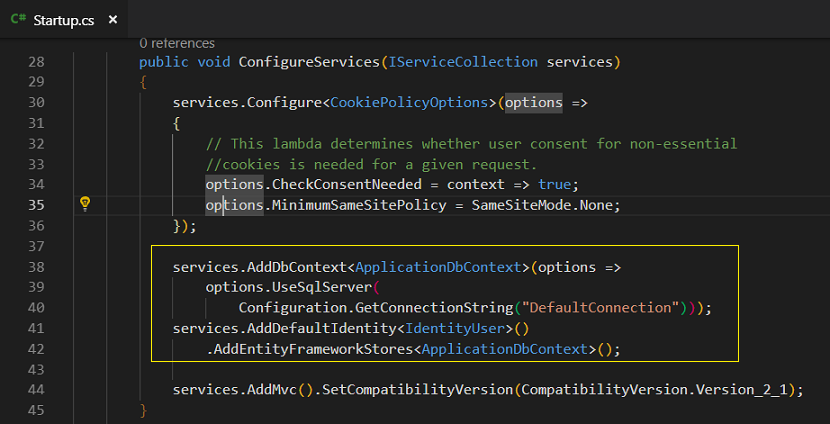This screenshot has width=830, height=424.
Task: Click the lightbulb quick-fix icon
Action: [x=85, y=204]
